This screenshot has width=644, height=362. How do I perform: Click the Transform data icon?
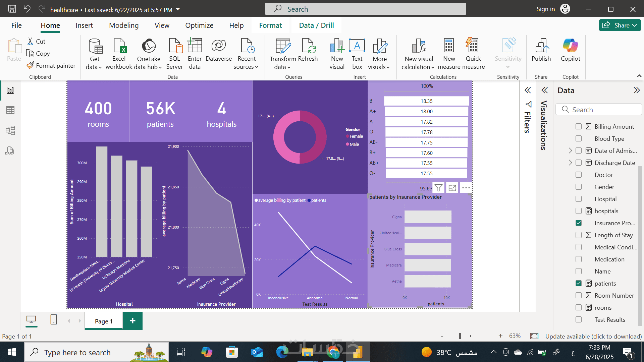283,47
